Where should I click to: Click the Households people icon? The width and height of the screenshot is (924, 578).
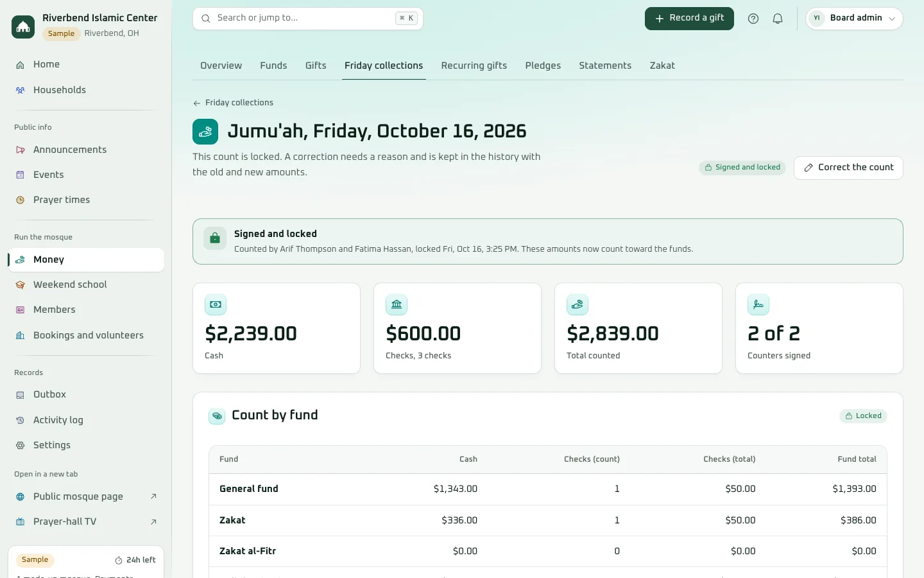(x=21, y=91)
